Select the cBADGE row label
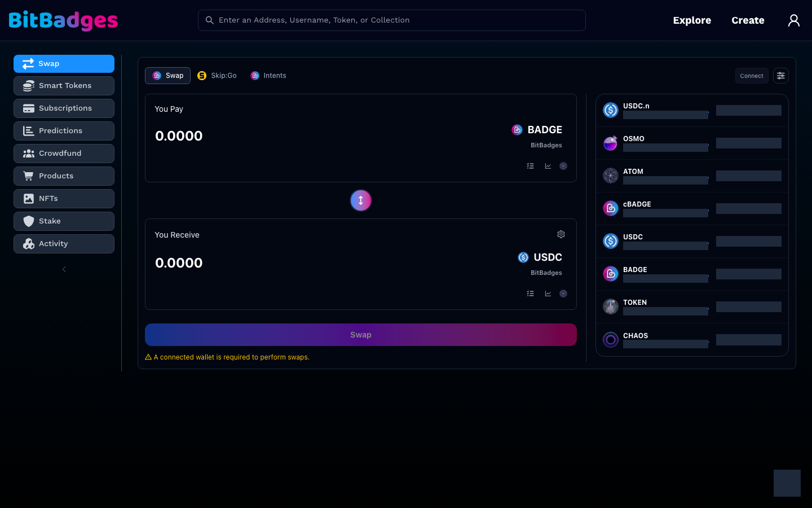812x508 pixels. pos(637,204)
